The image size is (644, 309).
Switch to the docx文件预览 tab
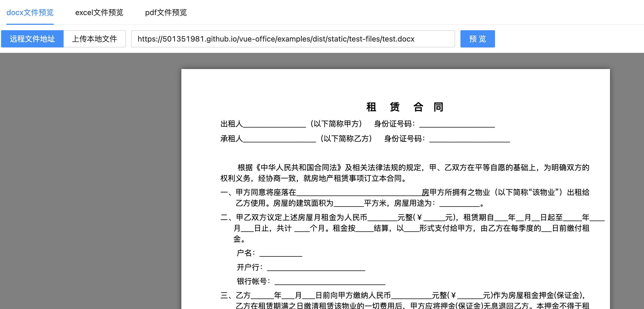click(30, 12)
